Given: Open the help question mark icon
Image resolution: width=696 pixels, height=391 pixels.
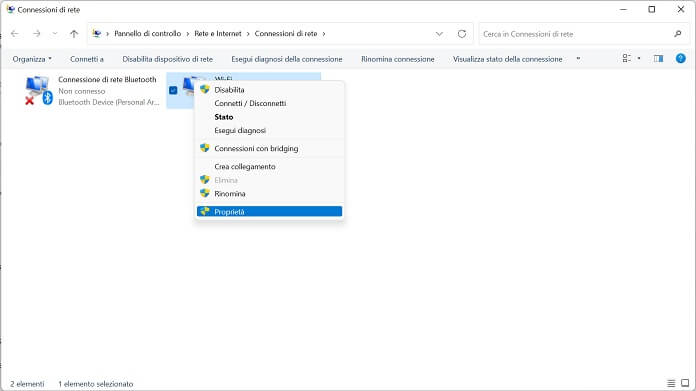Looking at the screenshot, I should 680,59.
